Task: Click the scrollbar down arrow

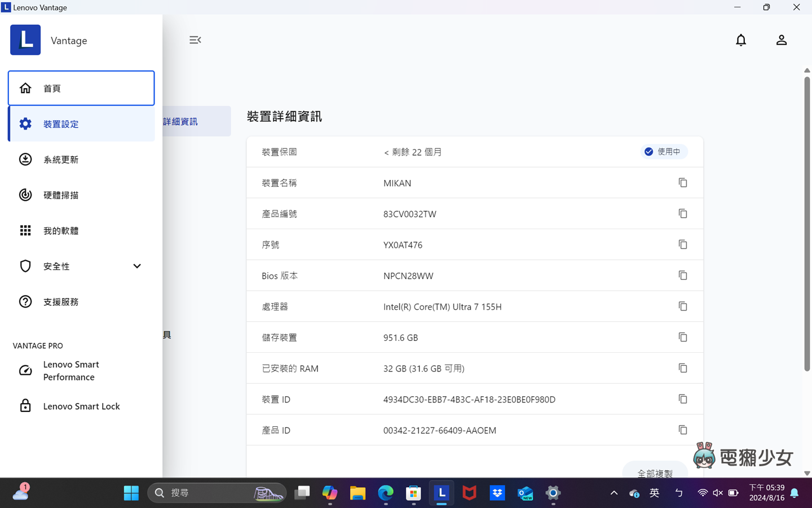Action: click(x=807, y=473)
